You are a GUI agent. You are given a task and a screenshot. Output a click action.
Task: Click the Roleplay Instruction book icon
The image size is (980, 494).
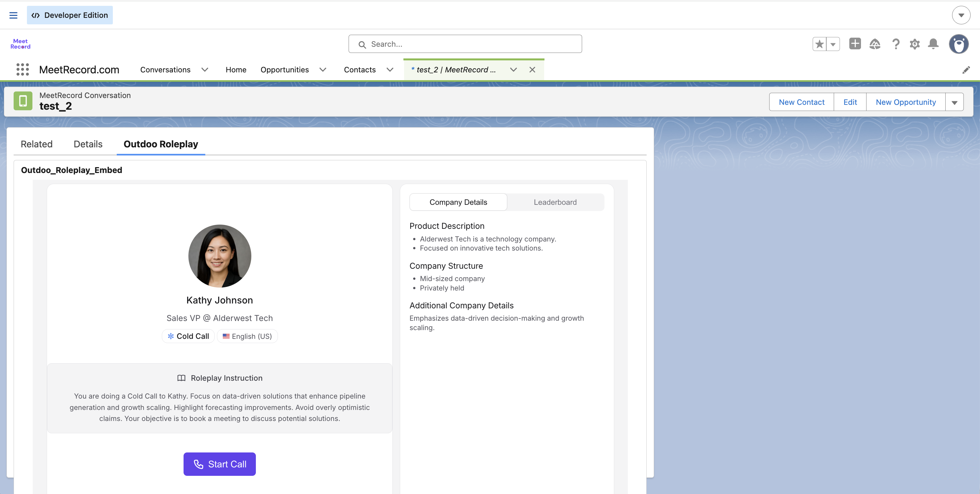point(181,378)
